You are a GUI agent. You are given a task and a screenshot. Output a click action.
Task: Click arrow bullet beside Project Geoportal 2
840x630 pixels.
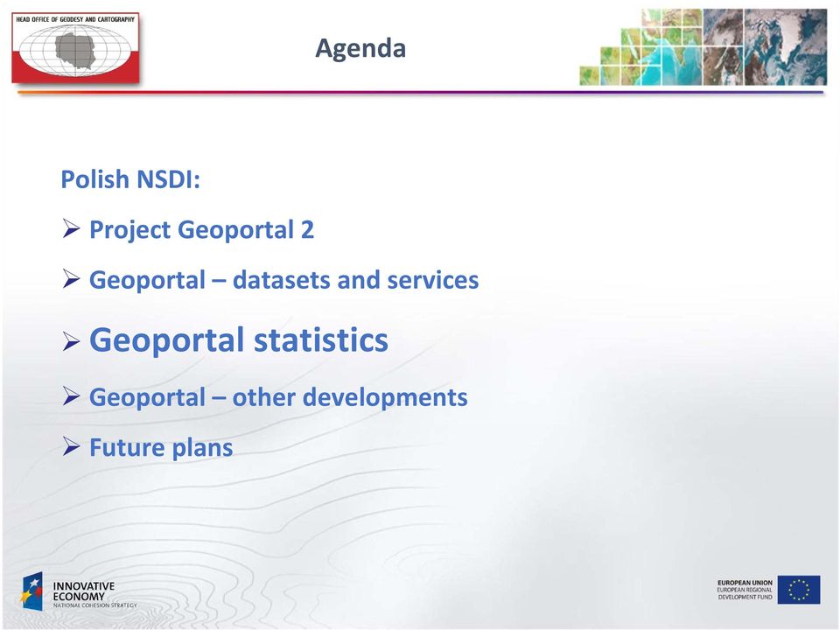click(x=71, y=228)
